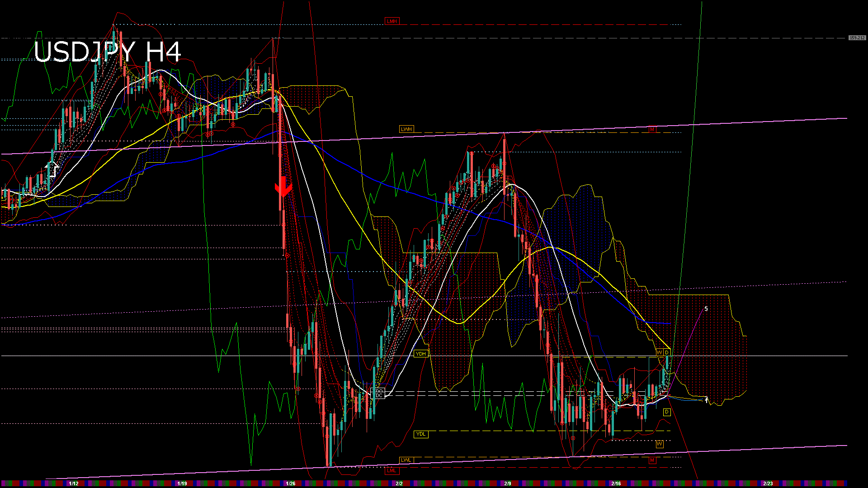
Task: Click the 1/12 date marker on time axis
Action: click(x=74, y=483)
